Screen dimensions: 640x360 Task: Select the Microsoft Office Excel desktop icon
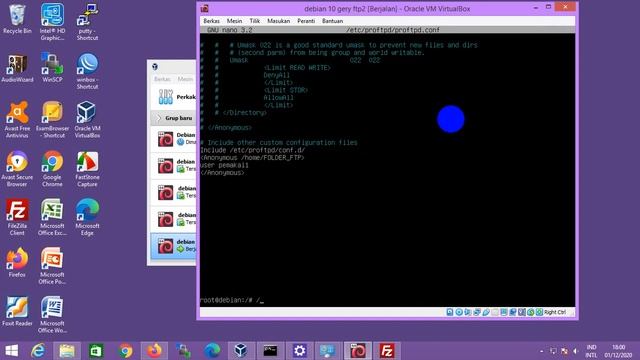52,217
